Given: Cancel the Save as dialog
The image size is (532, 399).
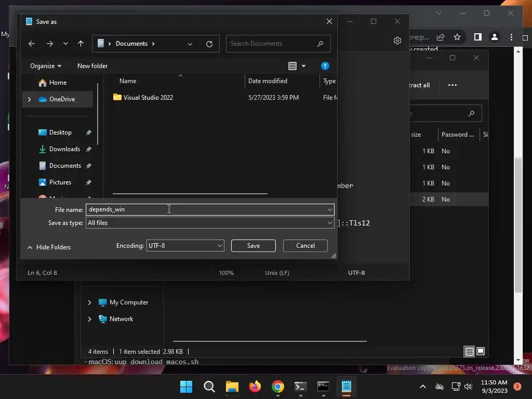Looking at the screenshot, I should click(x=305, y=246).
